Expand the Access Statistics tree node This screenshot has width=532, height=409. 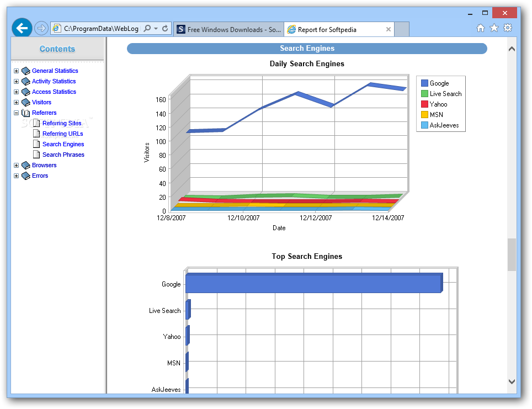point(16,92)
